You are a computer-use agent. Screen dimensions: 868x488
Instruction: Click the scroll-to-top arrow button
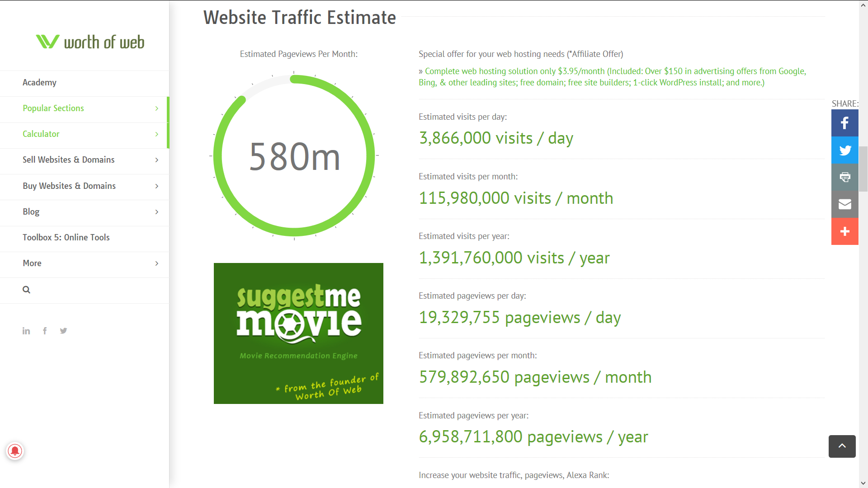click(842, 446)
